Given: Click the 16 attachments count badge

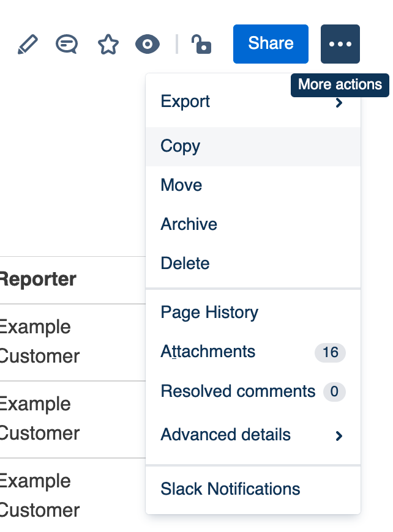Looking at the screenshot, I should coord(330,352).
